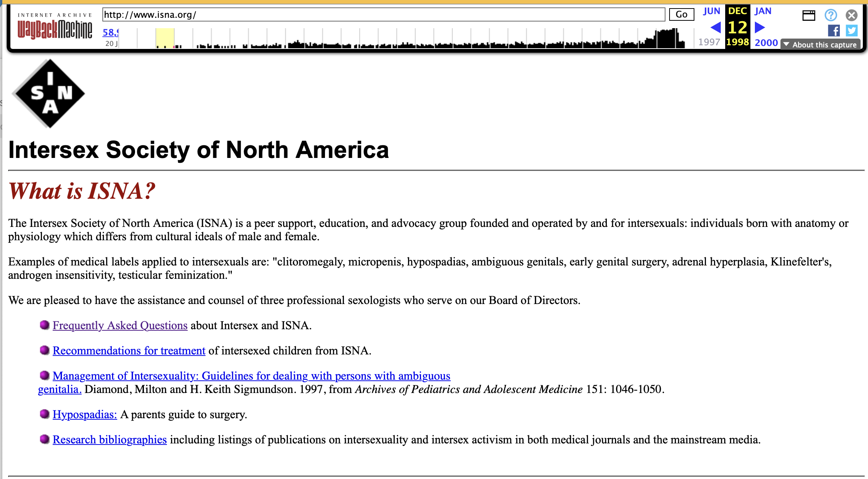
Task: Click the highlighted 1998 section of timeline
Action: 165,38
